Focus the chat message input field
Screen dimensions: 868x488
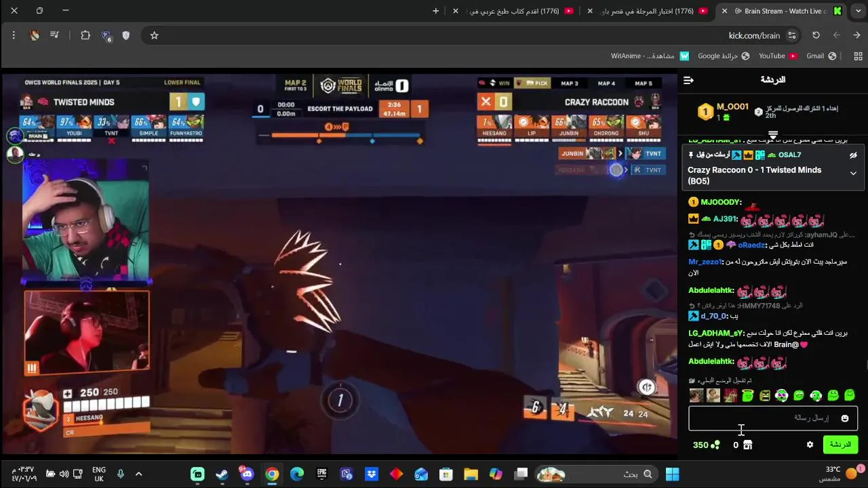(773, 418)
